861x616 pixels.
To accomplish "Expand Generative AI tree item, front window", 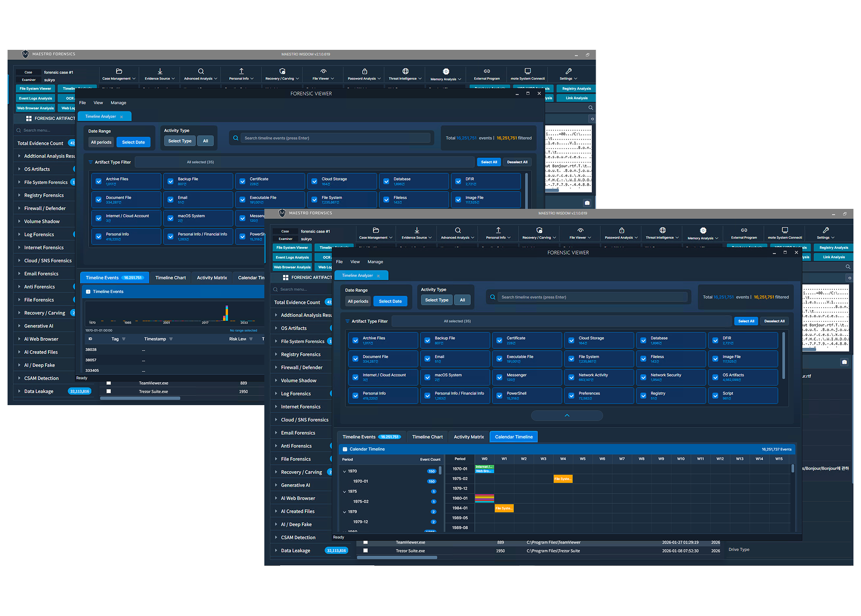I will click(276, 485).
